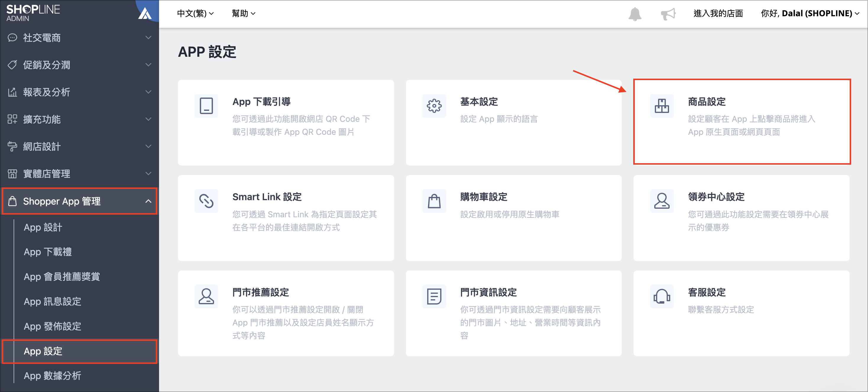Click the 進入我的店面 link
This screenshot has width=868, height=392.
(x=718, y=14)
